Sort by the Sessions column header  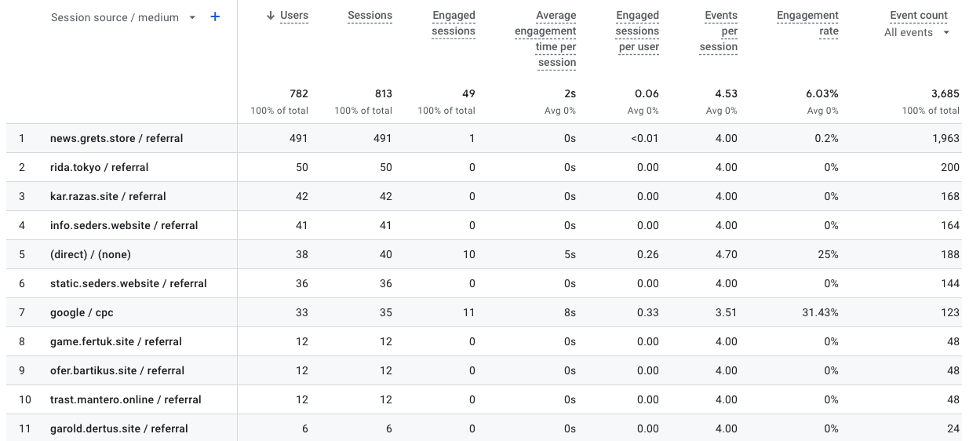click(370, 16)
